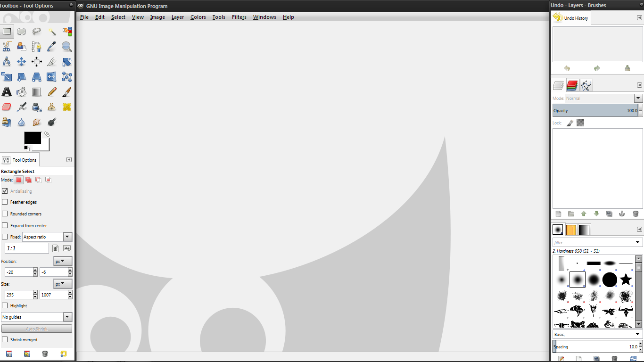Screen dimensions: 644x362
Task: Click the reset tool options icon
Action: [63, 354]
